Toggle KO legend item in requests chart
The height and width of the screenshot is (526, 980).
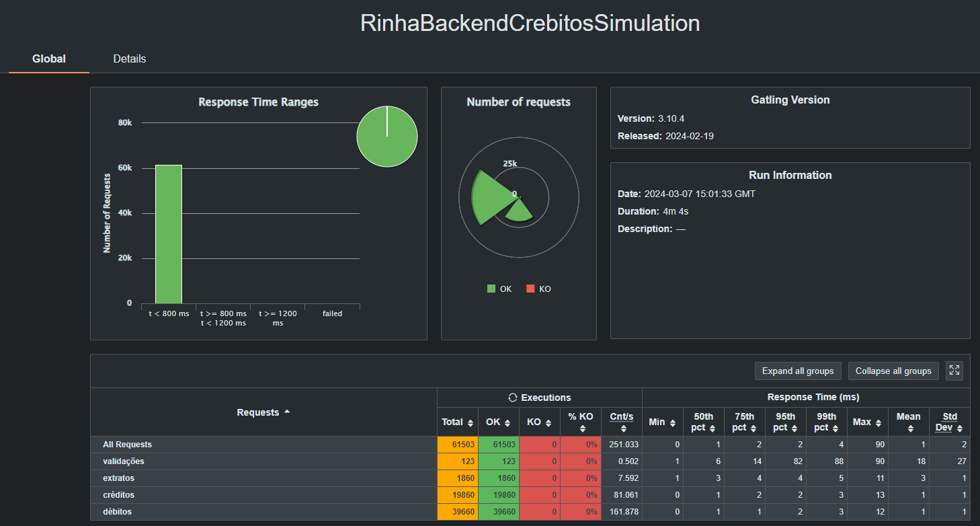(538, 289)
